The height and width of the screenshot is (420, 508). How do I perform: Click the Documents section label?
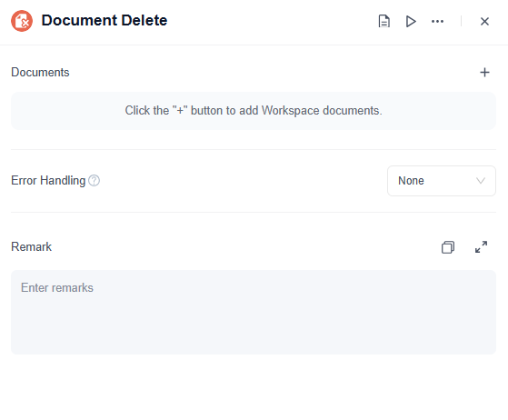[40, 72]
